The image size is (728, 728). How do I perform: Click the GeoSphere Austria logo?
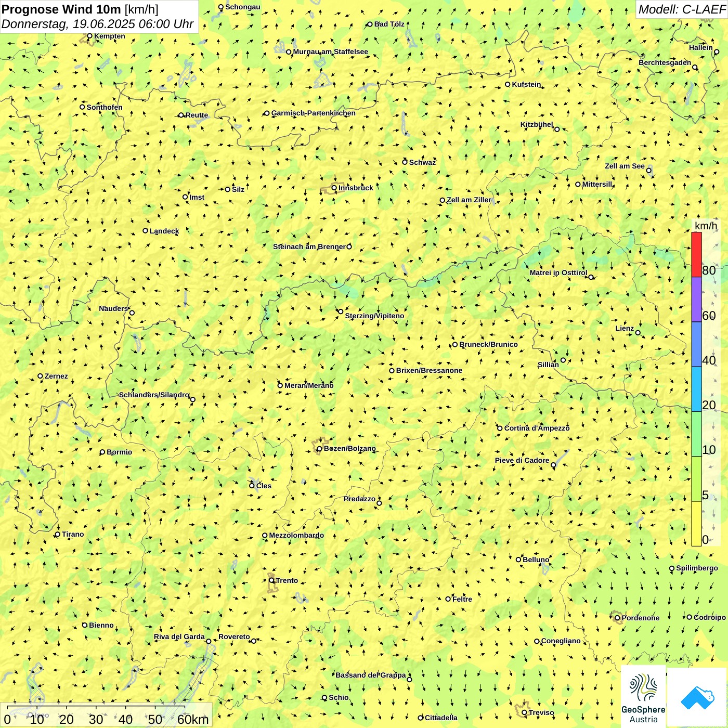(x=643, y=697)
